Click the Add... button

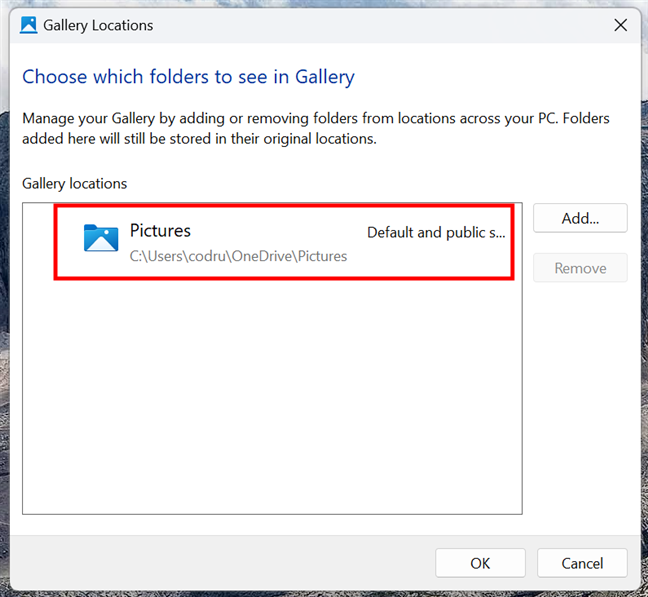pyautogui.click(x=580, y=218)
